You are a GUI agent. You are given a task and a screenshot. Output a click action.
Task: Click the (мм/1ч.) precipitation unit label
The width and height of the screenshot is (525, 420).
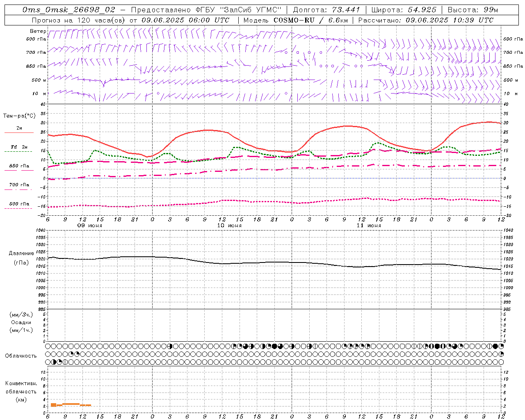tap(21, 330)
